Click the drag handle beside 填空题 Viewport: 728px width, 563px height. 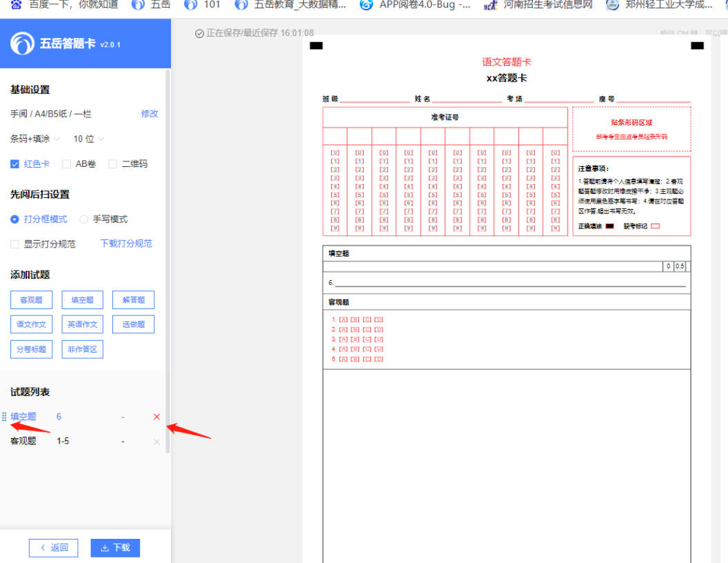[x=5, y=417]
